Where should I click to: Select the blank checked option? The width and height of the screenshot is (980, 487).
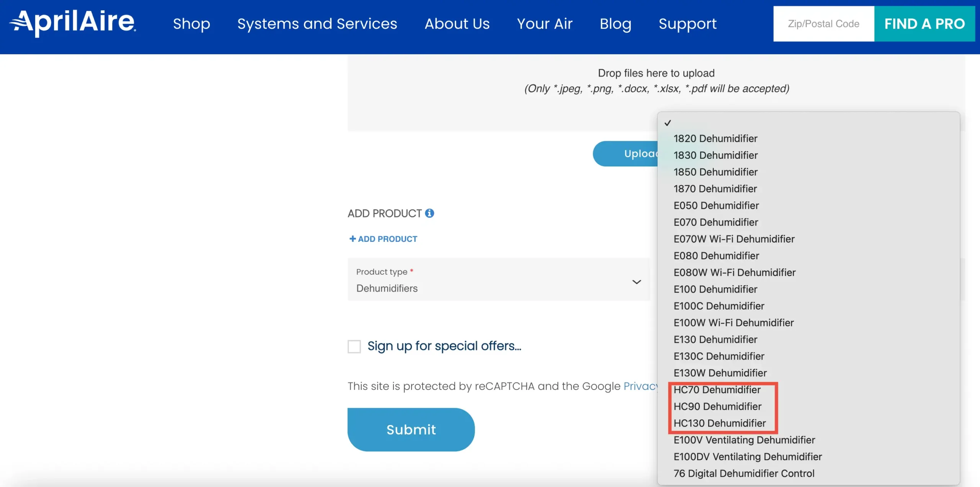pos(808,123)
